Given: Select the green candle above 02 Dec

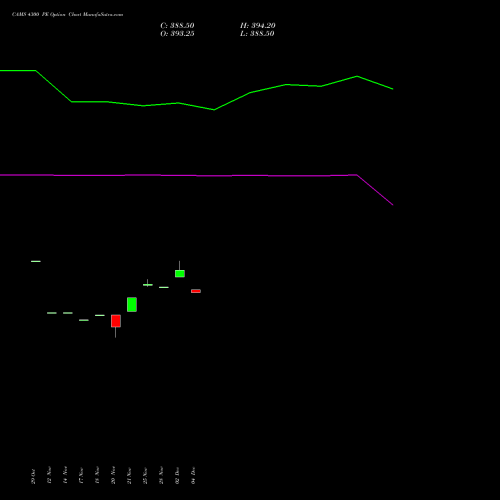Looking at the screenshot, I should [180, 273].
